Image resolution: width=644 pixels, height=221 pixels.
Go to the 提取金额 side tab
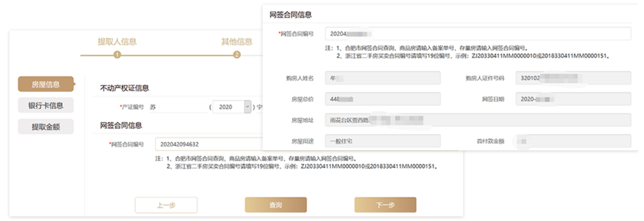pyautogui.click(x=45, y=127)
